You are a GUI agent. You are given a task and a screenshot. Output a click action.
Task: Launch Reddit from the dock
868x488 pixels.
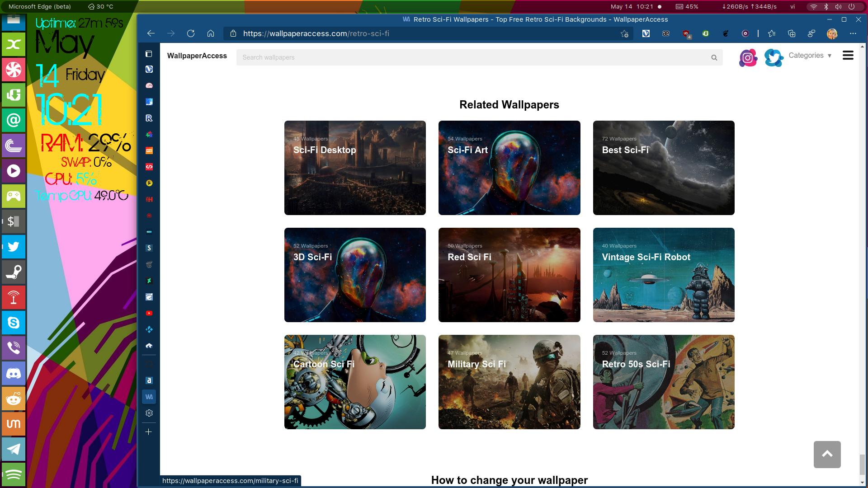[14, 399]
